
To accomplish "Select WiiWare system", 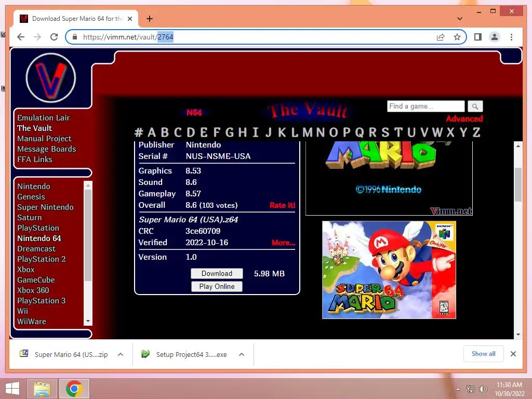I will coord(32,322).
